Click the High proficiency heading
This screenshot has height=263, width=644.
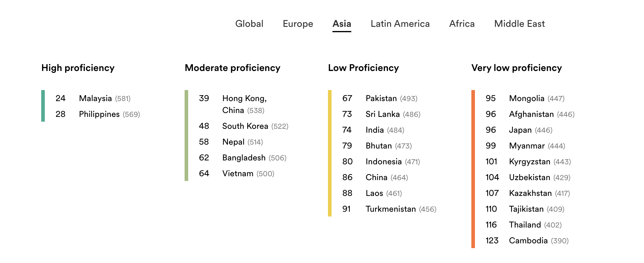click(78, 68)
